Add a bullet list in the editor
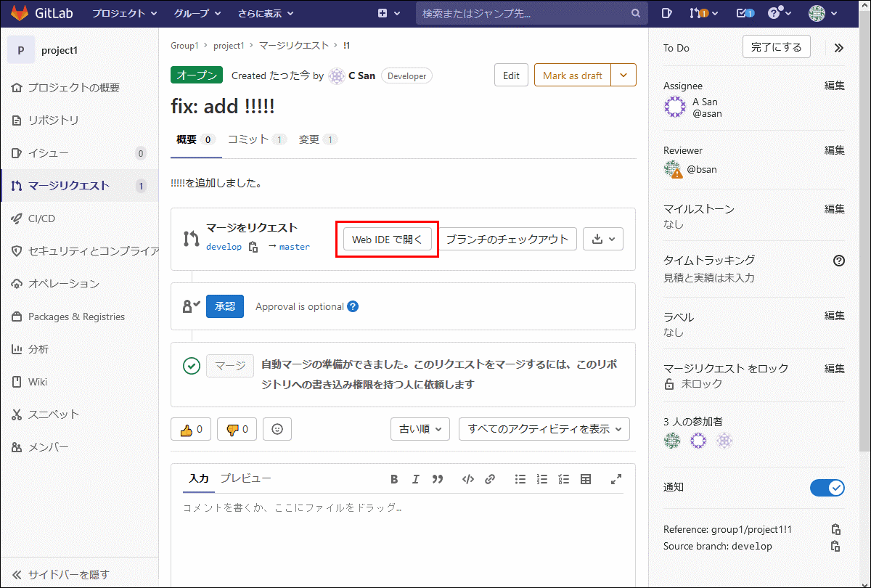This screenshot has width=871, height=588. pyautogui.click(x=520, y=479)
